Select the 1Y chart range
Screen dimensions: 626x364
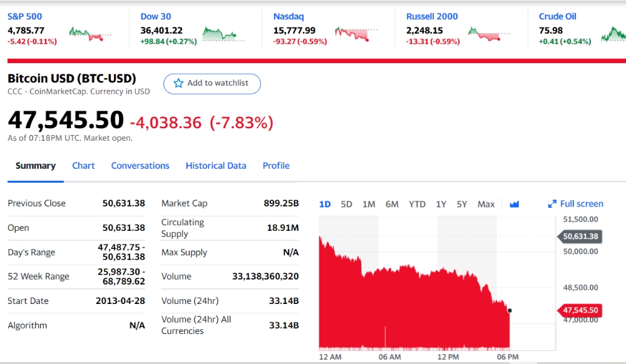(441, 204)
